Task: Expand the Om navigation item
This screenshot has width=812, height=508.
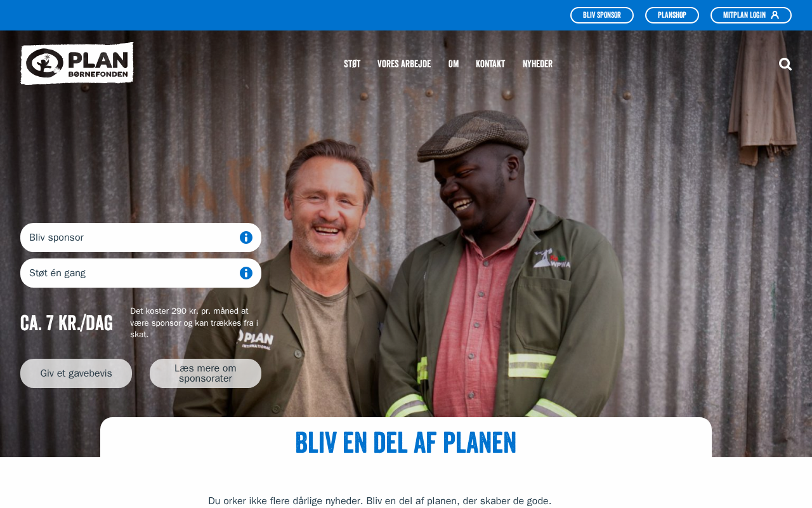Action: point(454,64)
